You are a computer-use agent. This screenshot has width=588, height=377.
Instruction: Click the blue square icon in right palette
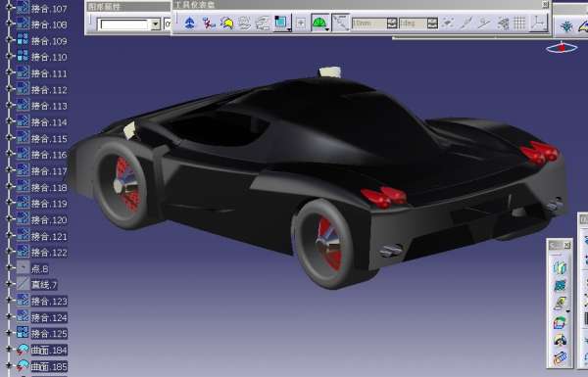(560, 286)
